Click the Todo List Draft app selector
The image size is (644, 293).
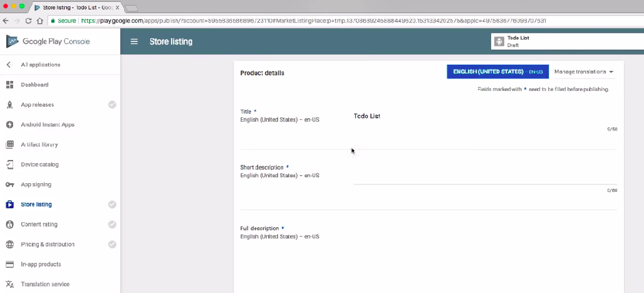click(x=567, y=41)
